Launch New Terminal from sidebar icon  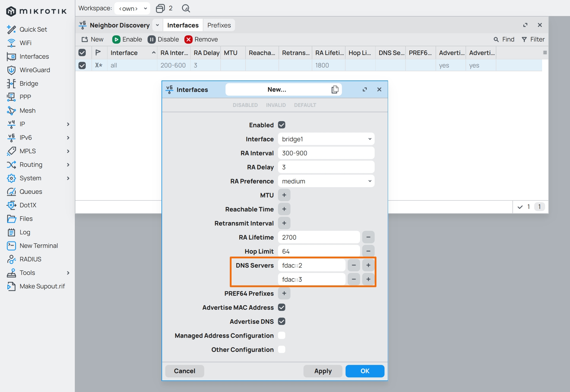(x=11, y=246)
